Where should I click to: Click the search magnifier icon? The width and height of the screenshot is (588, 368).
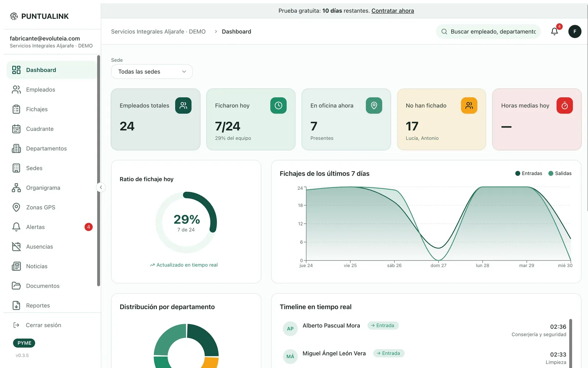(x=444, y=32)
